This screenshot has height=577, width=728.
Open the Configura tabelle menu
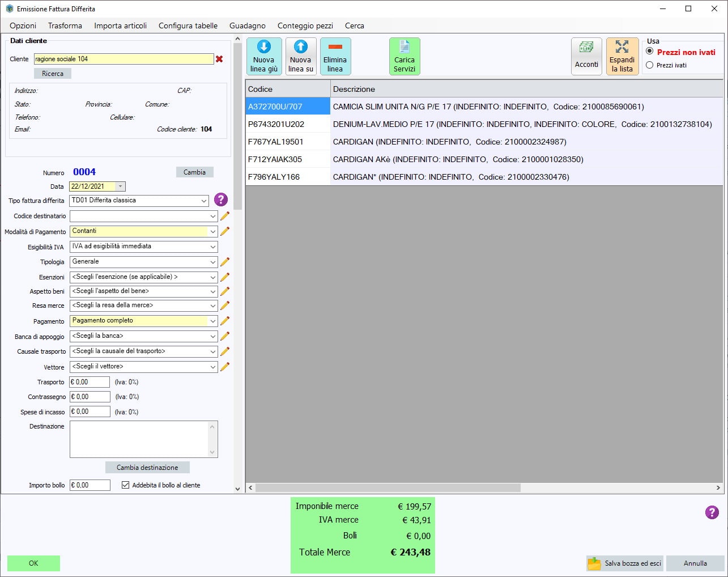click(188, 26)
